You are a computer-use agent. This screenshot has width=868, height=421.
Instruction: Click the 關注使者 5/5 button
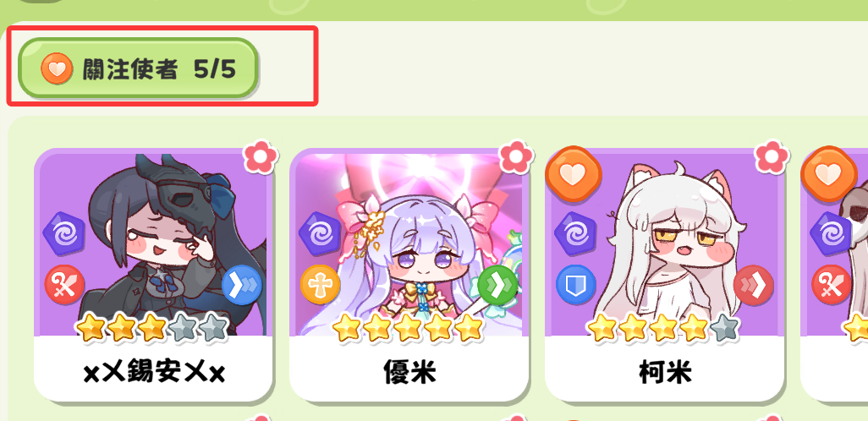point(138,68)
